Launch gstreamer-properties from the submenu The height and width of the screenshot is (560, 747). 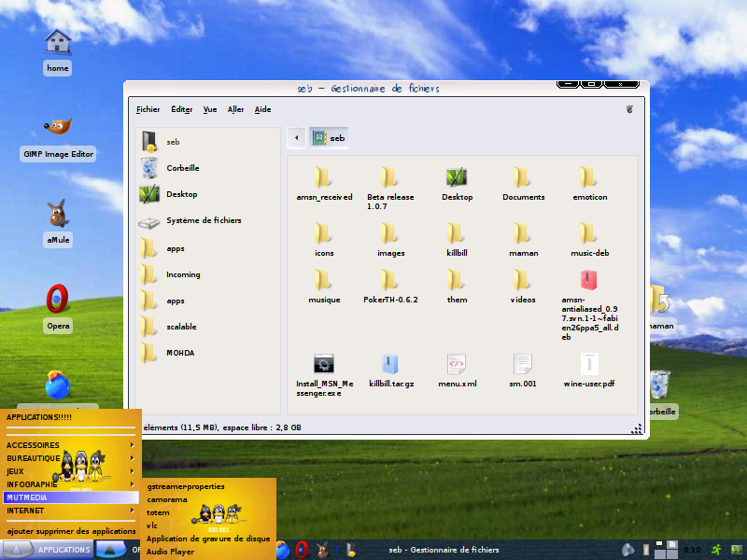(208, 486)
